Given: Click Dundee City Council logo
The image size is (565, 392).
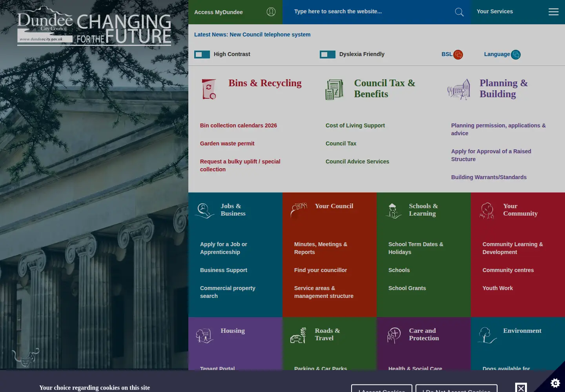Looking at the screenshot, I should (x=94, y=26).
